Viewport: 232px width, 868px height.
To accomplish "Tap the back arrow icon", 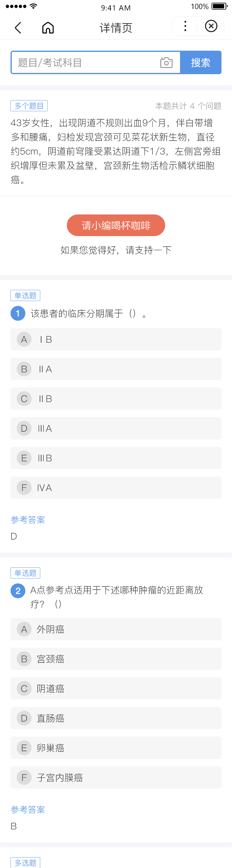I will (x=18, y=28).
